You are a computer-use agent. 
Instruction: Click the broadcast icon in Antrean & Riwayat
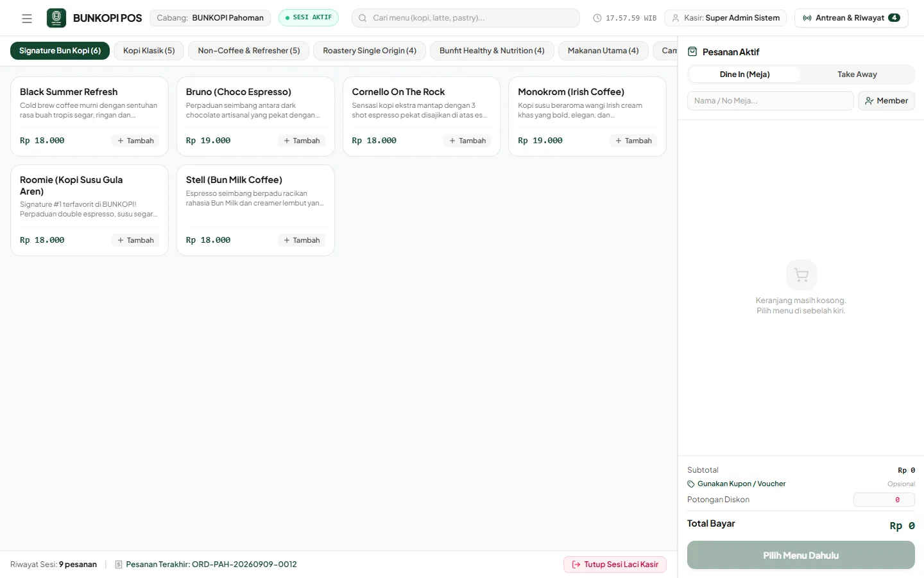click(807, 18)
